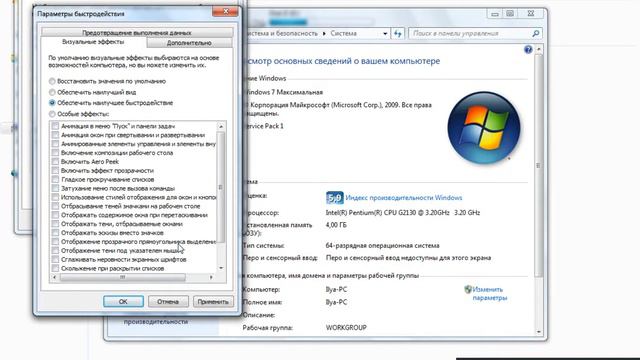
Task: Enable Анимация окон при свертывании checkbox
Action: click(x=55, y=135)
